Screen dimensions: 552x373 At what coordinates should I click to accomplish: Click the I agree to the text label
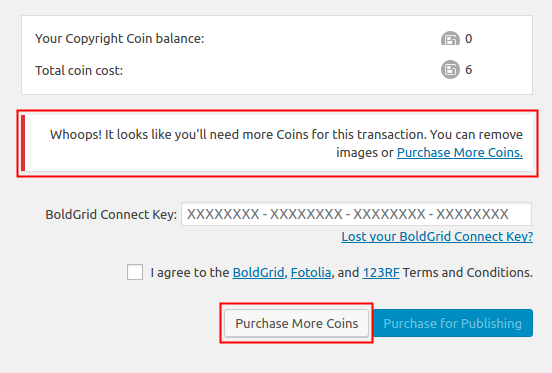[x=190, y=272]
